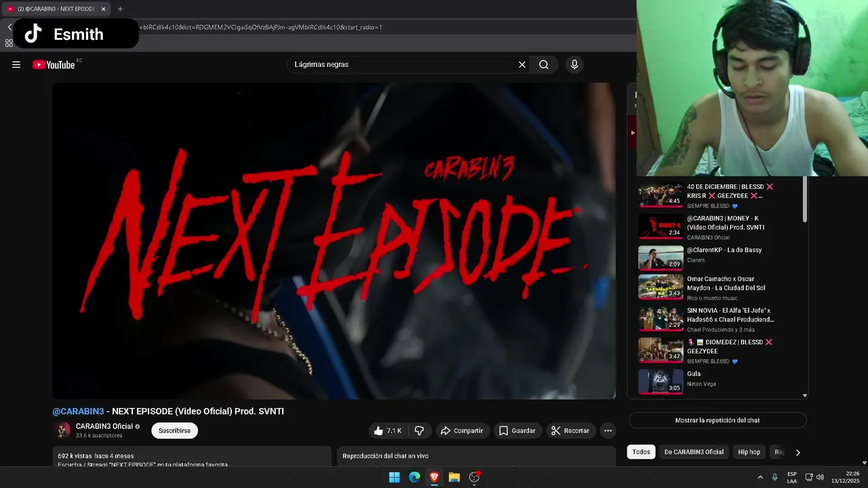Open ESP LAA language input switcher
Image resolution: width=868 pixels, height=488 pixels.
click(x=792, y=478)
